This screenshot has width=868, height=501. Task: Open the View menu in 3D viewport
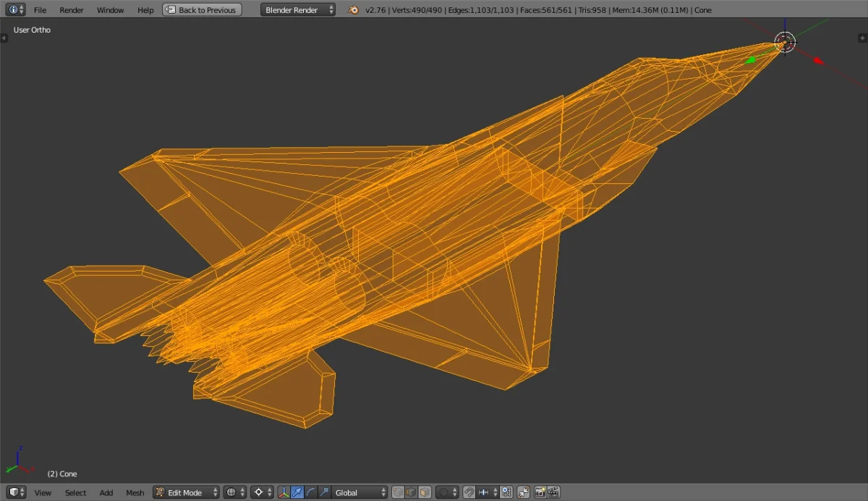tap(43, 493)
